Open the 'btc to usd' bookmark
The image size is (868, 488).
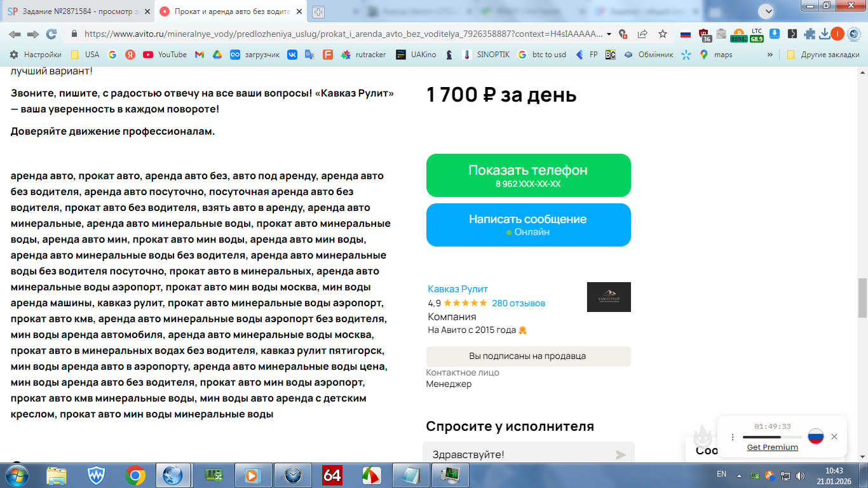542,55
